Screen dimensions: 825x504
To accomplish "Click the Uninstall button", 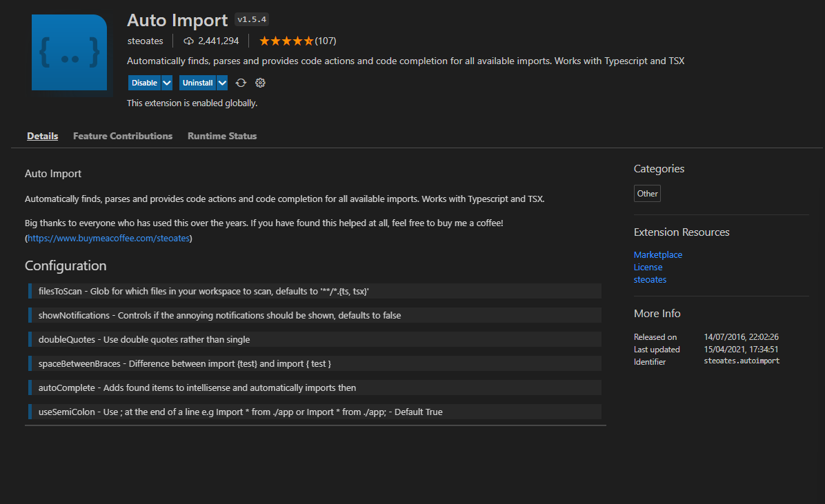I will 197,82.
